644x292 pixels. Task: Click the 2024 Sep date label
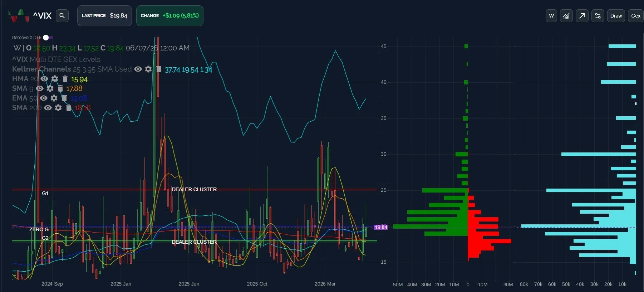(x=52, y=284)
